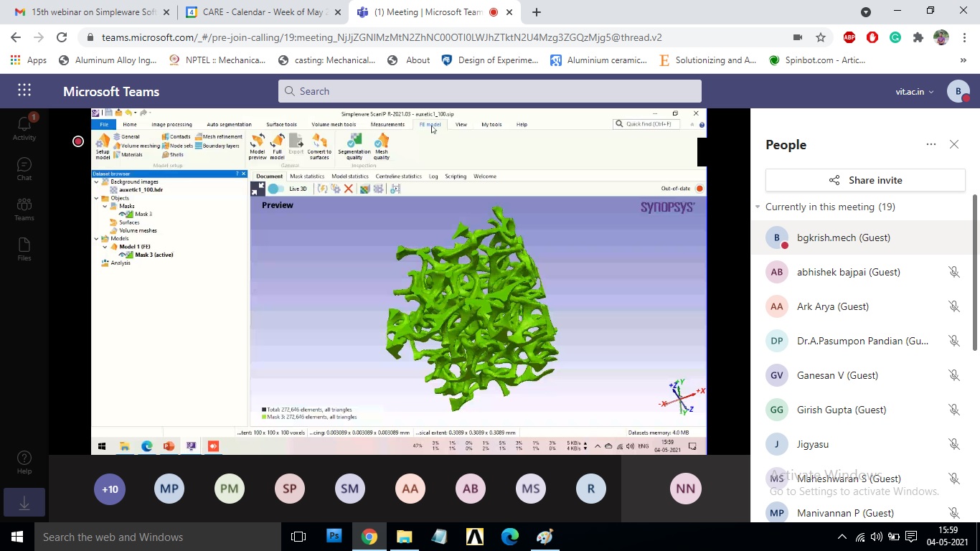Click the Teams Search box
The width and height of the screenshot is (980, 551).
tap(490, 91)
